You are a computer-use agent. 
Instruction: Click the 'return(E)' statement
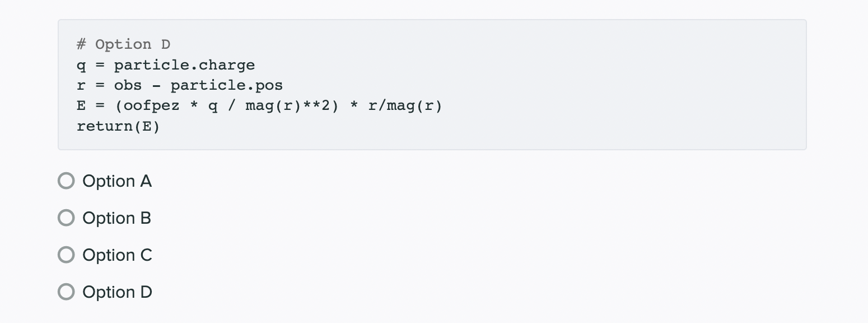tap(119, 126)
